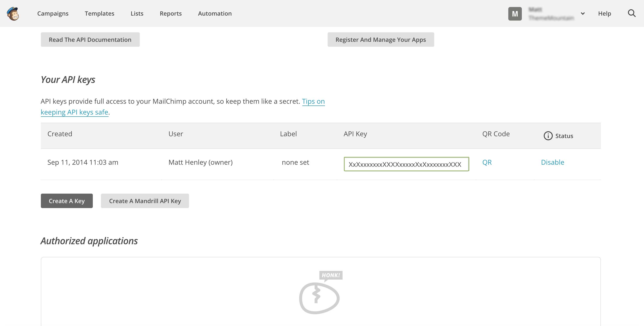This screenshot has width=644, height=326.
Task: Click Register And Manage Your Apps
Action: click(x=381, y=40)
